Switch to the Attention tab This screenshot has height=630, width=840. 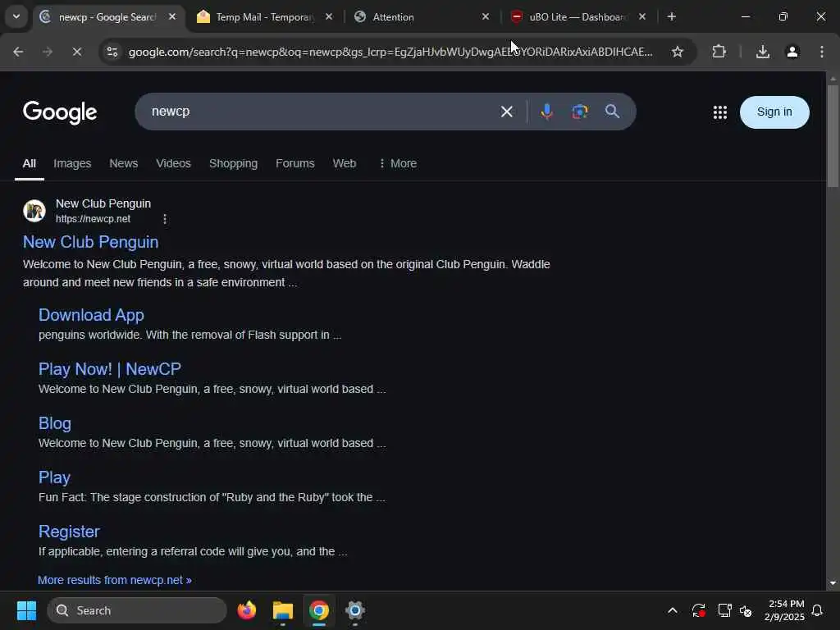click(422, 17)
